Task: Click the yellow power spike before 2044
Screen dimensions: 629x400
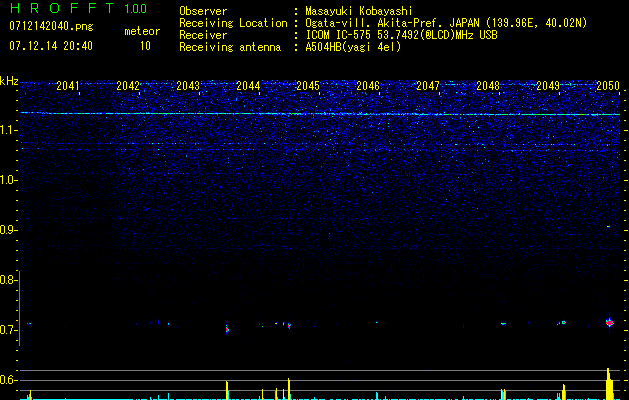Action: (227, 390)
